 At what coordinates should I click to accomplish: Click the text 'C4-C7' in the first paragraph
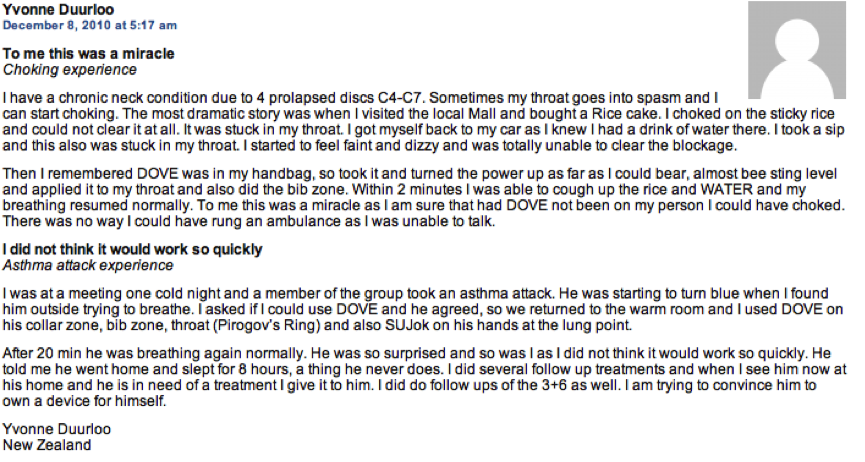pyautogui.click(x=400, y=98)
